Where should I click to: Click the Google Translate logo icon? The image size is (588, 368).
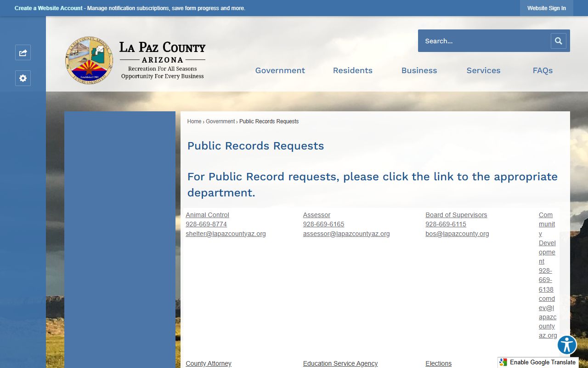[x=503, y=362]
